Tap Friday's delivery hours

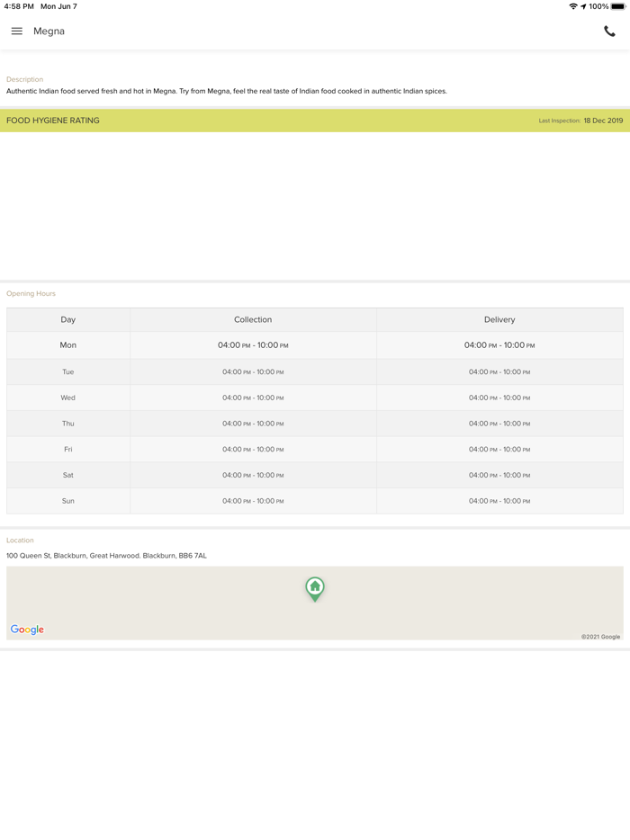point(499,449)
